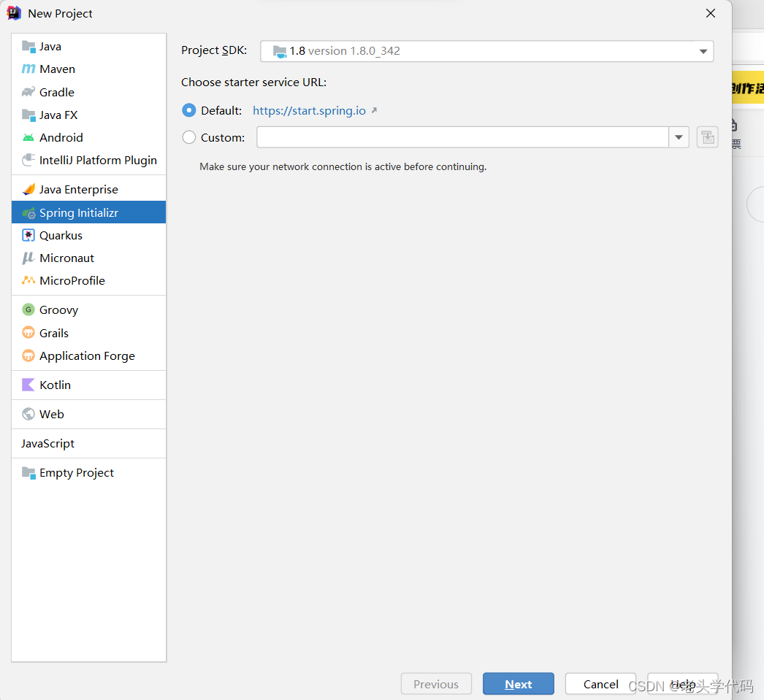Click the Previous button
The image size is (764, 700).
coord(436,684)
